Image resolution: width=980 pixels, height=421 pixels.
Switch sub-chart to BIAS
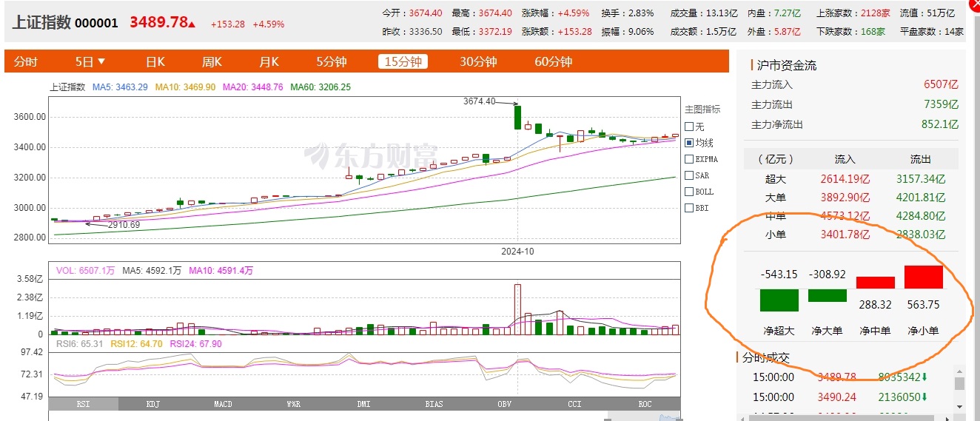point(434,404)
